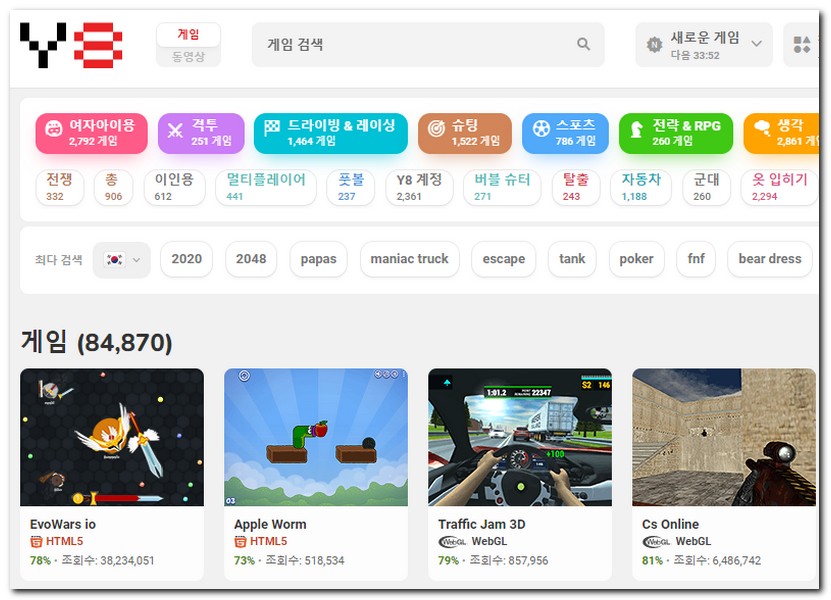Open the 드라이빙 & 레이싱 category
This screenshot has width=831, height=600.
click(x=331, y=133)
